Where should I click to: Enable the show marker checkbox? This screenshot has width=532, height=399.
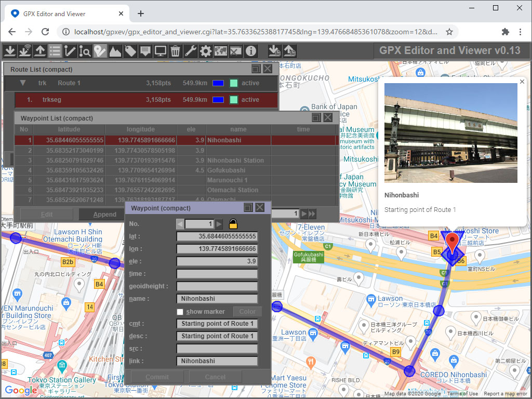pyautogui.click(x=180, y=312)
